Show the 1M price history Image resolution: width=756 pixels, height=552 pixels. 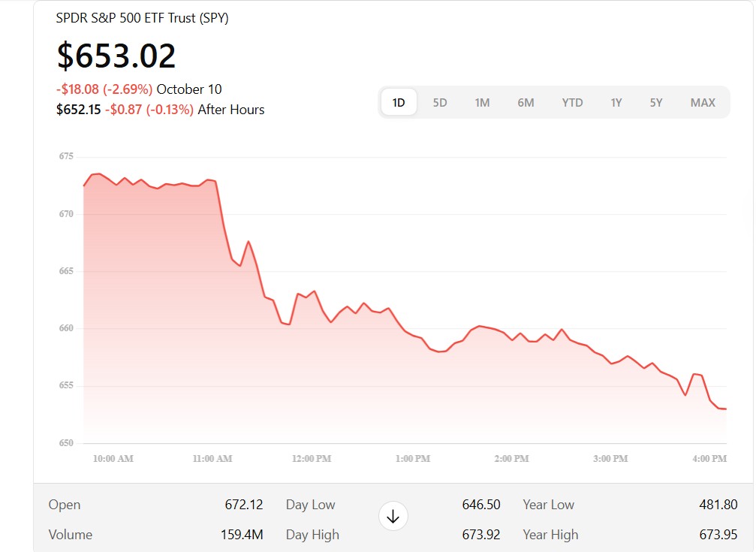click(482, 102)
